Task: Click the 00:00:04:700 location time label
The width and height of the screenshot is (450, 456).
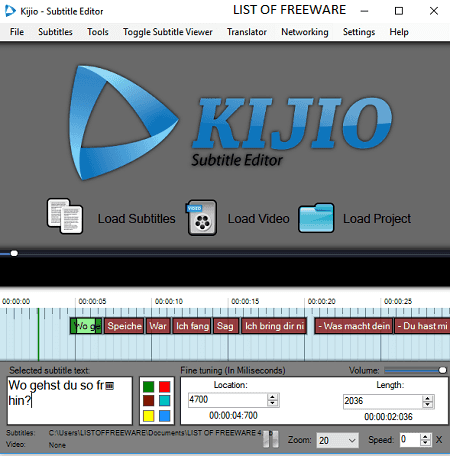Action: click(x=233, y=415)
